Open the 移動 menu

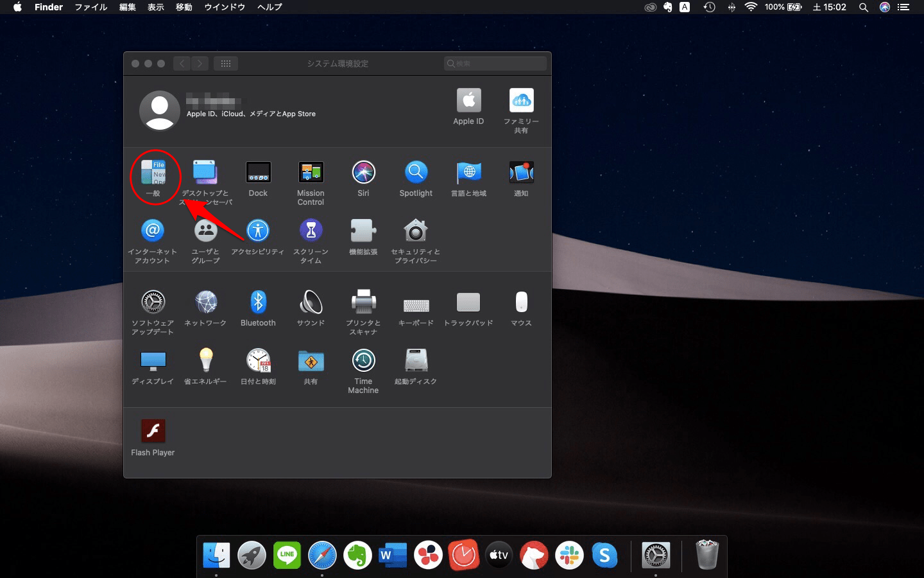coord(184,7)
